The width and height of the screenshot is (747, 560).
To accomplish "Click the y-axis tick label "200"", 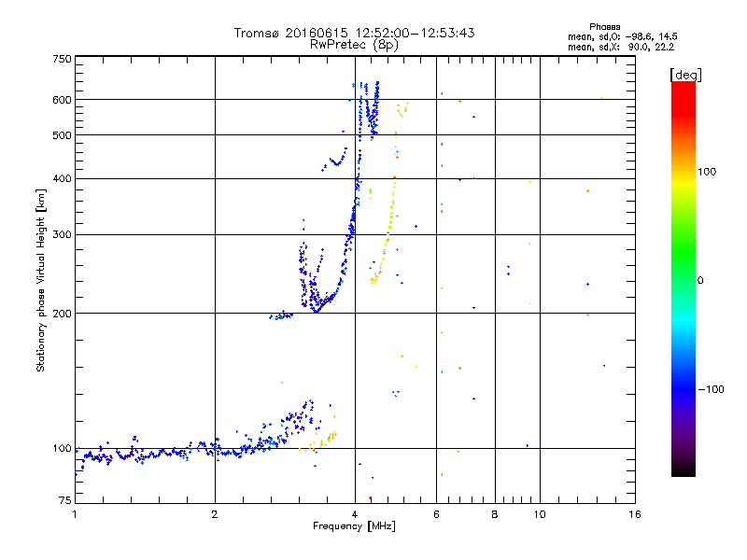I will pos(62,314).
